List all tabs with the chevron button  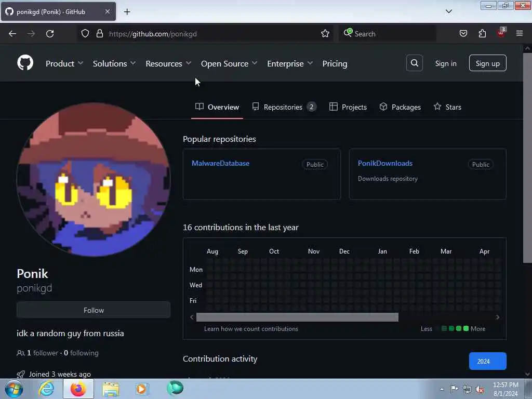[448, 11]
